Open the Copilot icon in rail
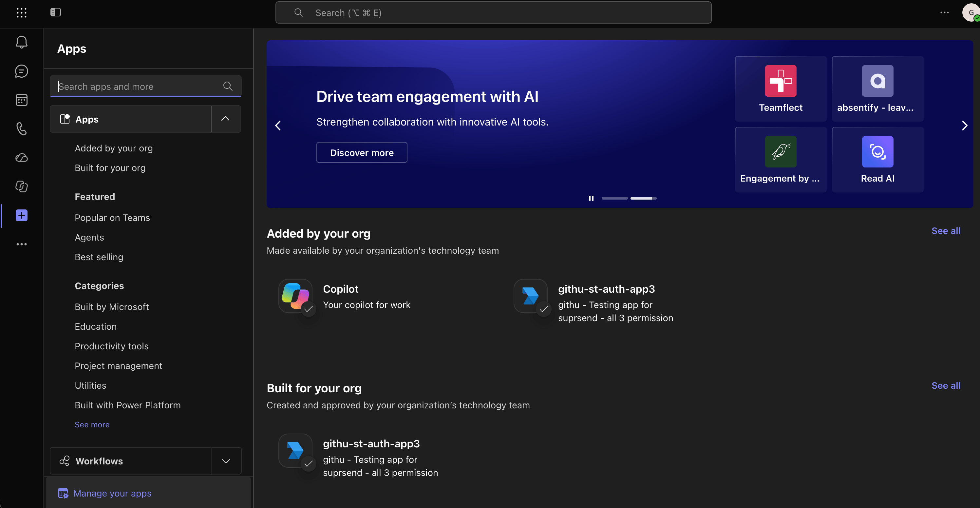 (x=22, y=186)
